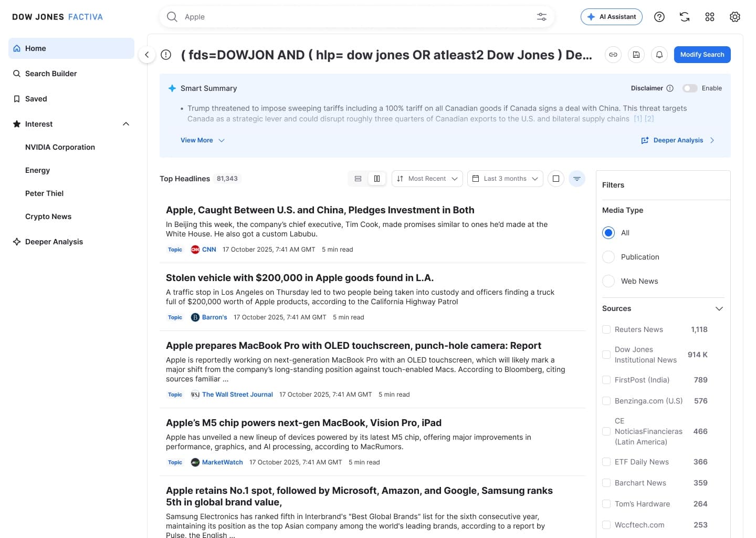
Task: Check Barchart News source
Action: pyautogui.click(x=606, y=483)
